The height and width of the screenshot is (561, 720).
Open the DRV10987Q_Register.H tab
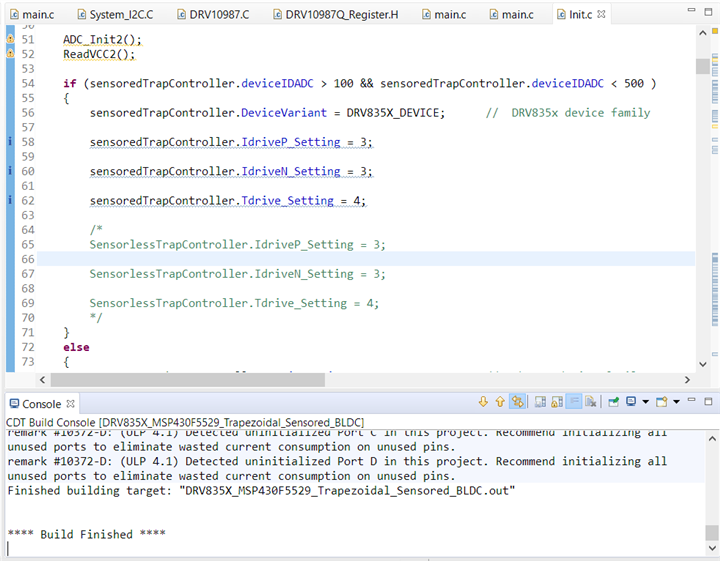click(x=336, y=15)
